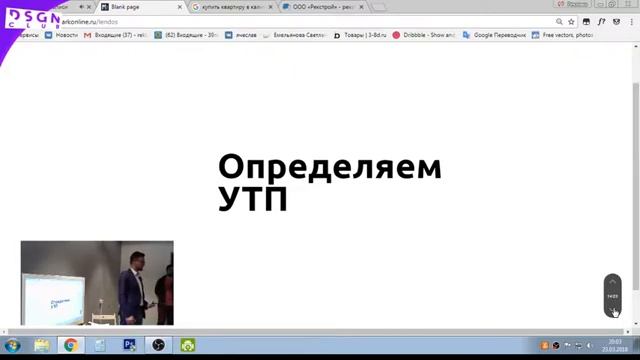Open Windows Explorer from the taskbar
This screenshot has width=640, height=360.
click(42, 345)
